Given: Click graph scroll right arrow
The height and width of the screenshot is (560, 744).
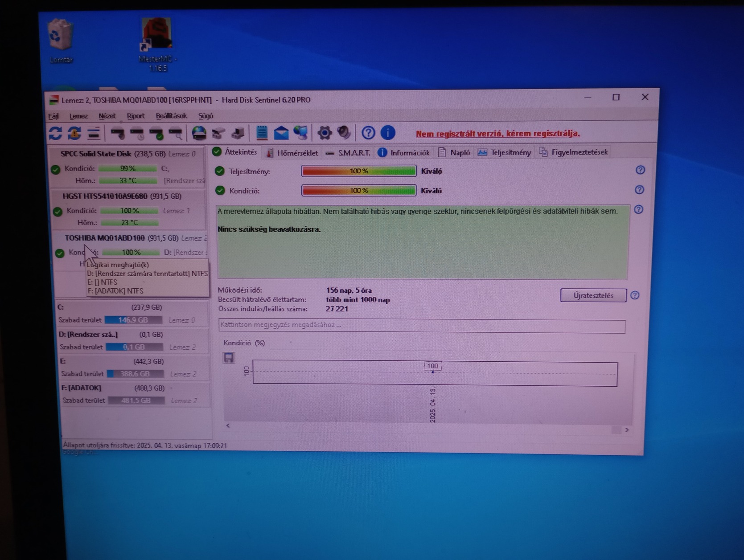Looking at the screenshot, I should pos(627,430).
